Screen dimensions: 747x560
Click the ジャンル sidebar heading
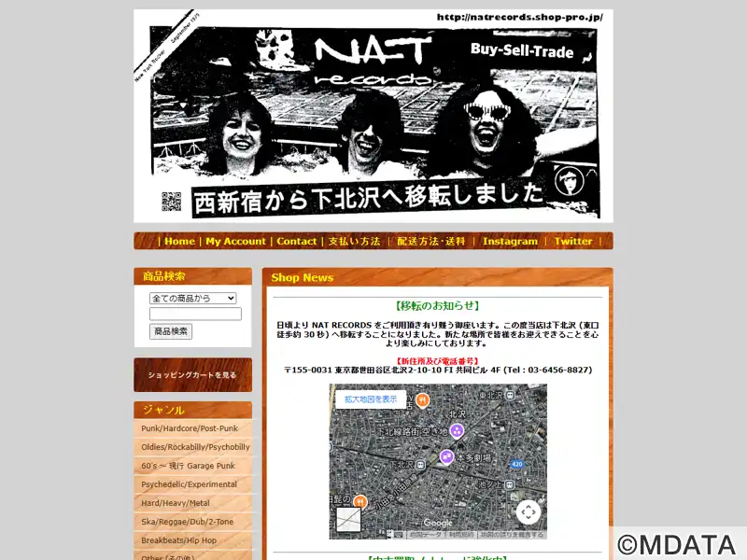click(x=163, y=410)
